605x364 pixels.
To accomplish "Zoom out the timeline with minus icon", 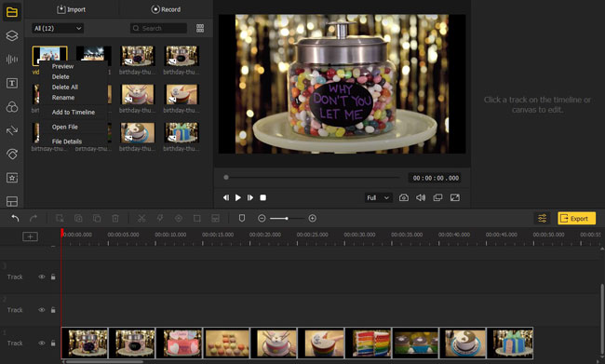I will point(262,219).
